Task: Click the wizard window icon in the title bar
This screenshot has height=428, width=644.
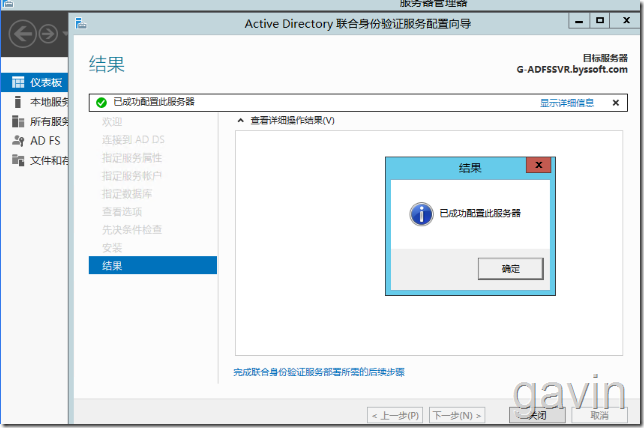Action: (81, 23)
